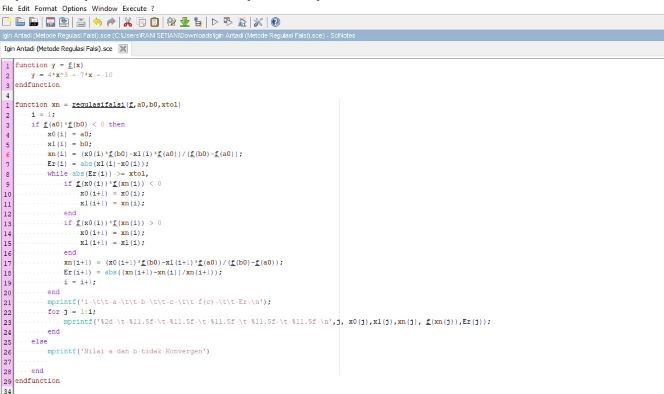Click the 'regulasifalsi' function name

(99, 105)
